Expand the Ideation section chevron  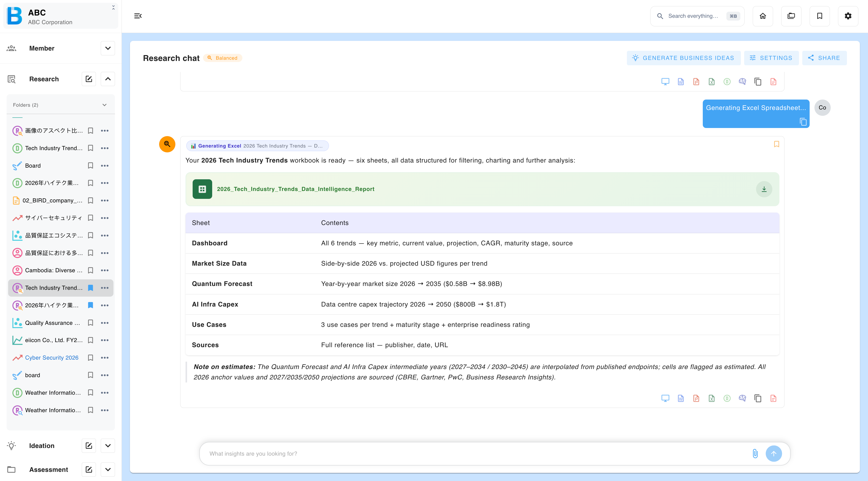pyautogui.click(x=108, y=446)
